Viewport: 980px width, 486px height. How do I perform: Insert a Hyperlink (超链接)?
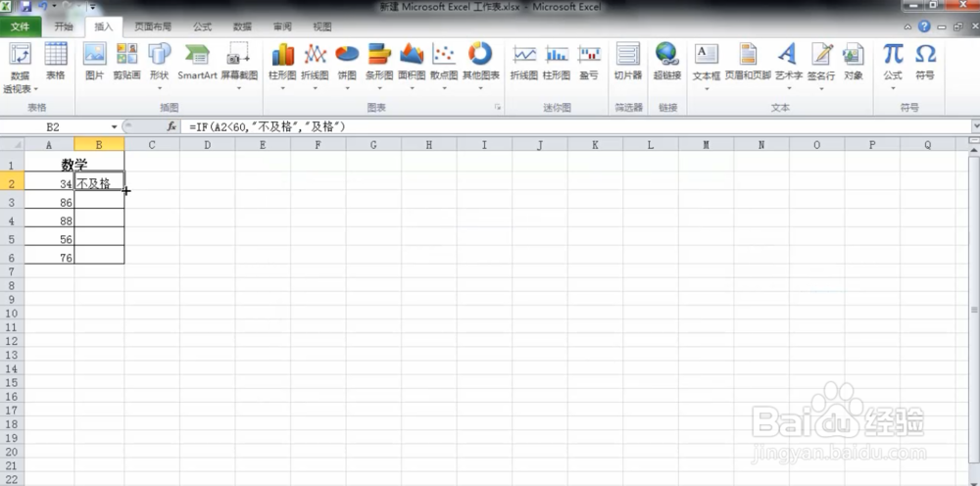pyautogui.click(x=666, y=63)
